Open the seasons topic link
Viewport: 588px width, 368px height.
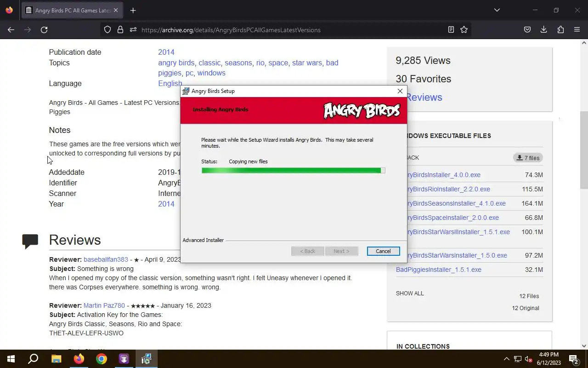point(238,63)
